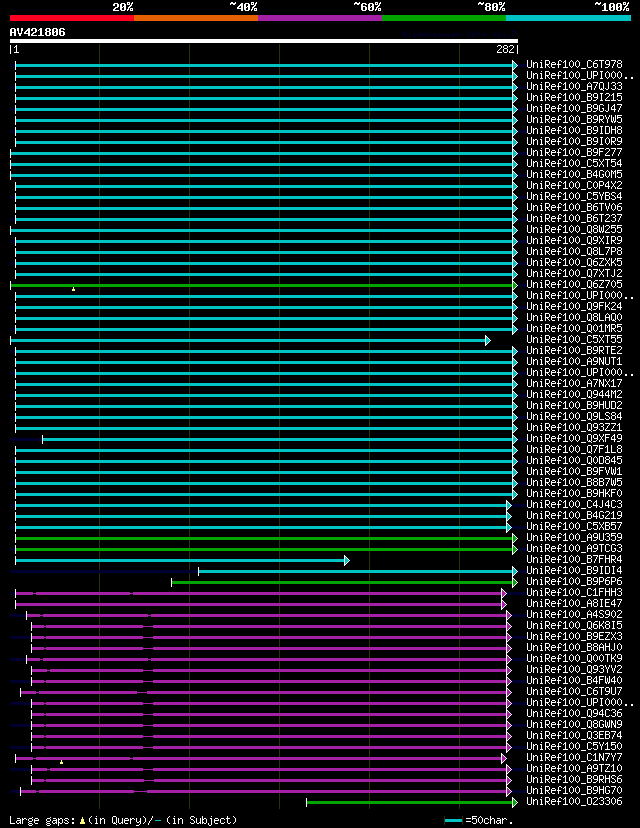Click the Large gaps legend text
This screenshot has height=828, width=640.
(x=123, y=820)
